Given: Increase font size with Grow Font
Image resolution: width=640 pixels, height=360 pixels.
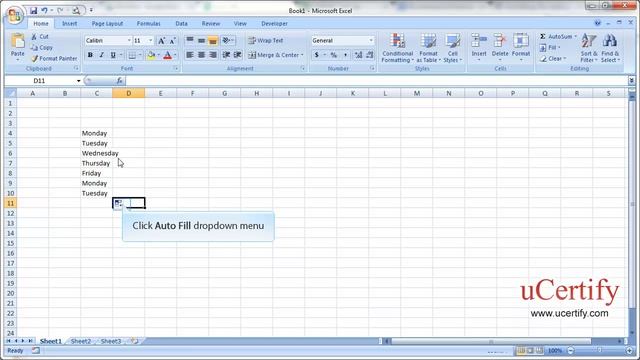Looking at the screenshot, I should [x=161, y=40].
